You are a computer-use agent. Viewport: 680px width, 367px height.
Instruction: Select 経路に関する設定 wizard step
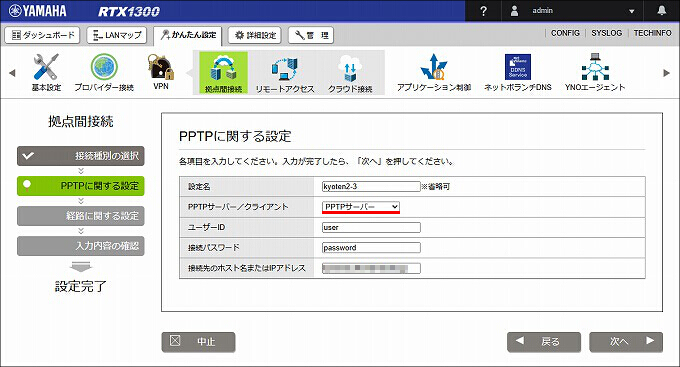click(x=81, y=216)
